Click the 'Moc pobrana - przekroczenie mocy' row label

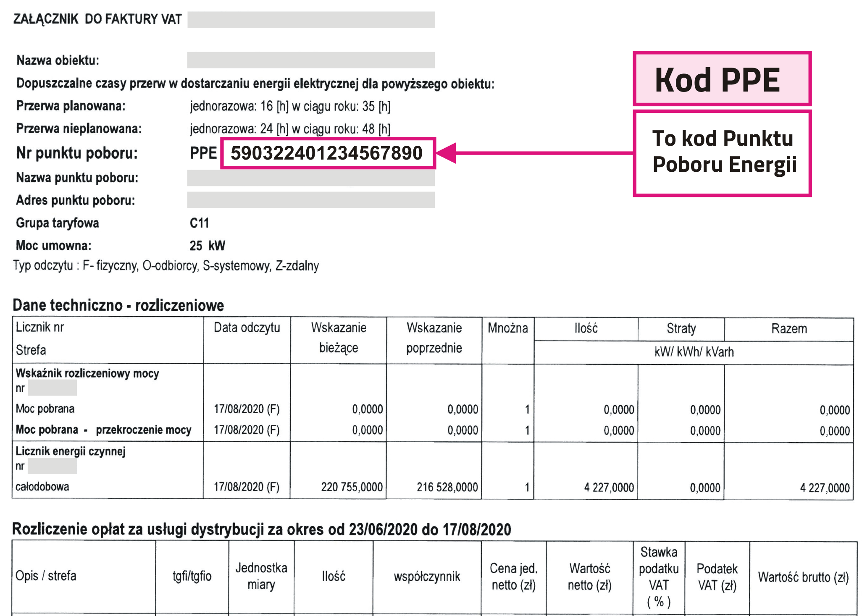(103, 430)
